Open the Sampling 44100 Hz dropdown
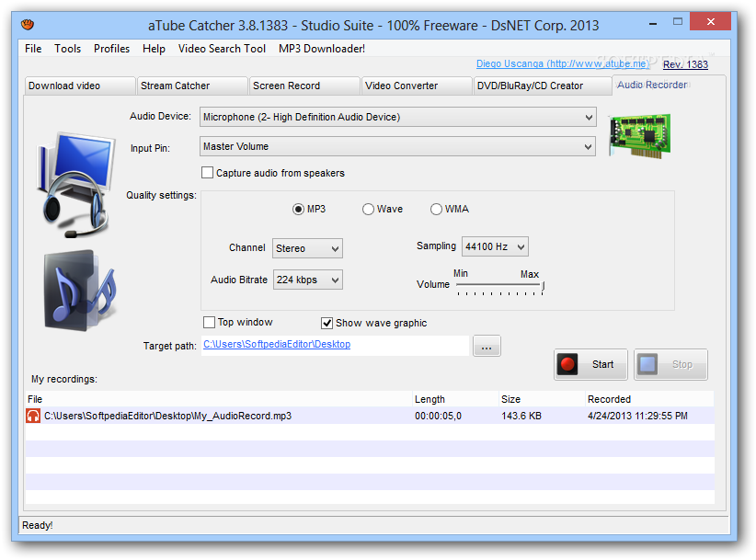 495,246
